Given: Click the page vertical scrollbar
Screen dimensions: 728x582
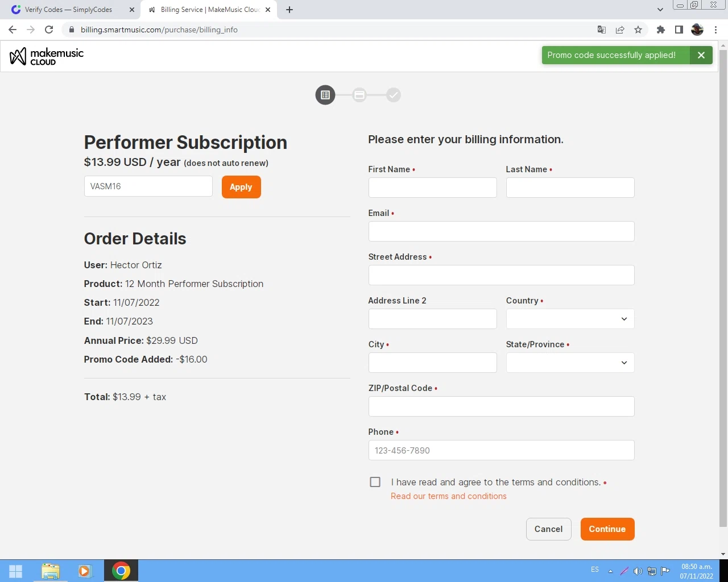Looking at the screenshot, I should coord(723,288).
